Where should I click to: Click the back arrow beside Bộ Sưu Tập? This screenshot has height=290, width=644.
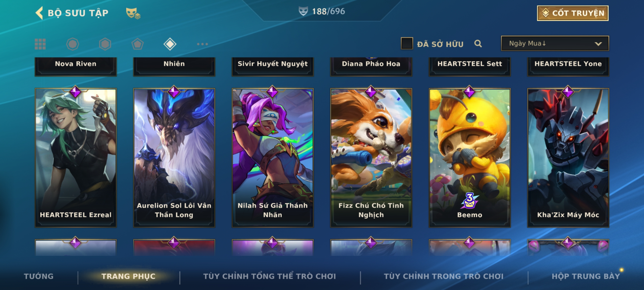coord(39,13)
